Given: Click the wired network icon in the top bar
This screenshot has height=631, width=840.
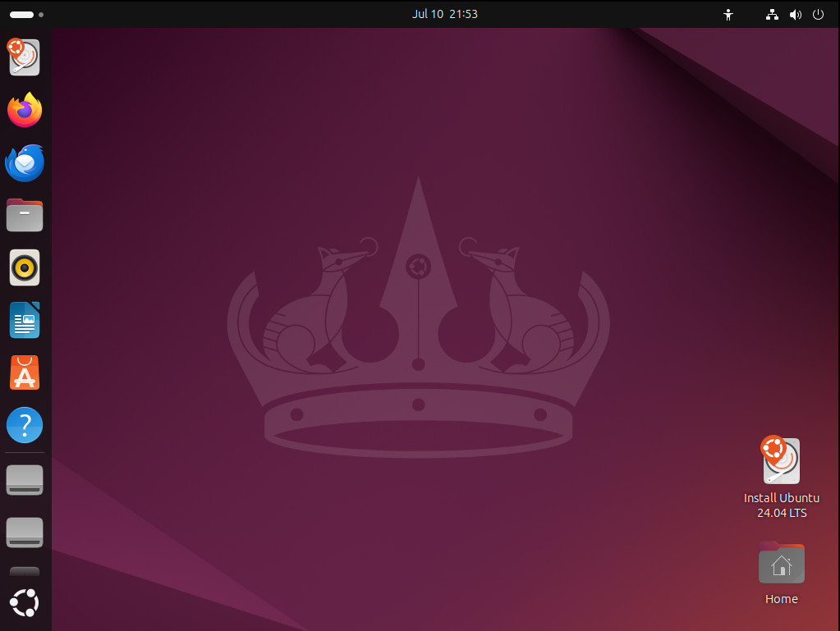Looking at the screenshot, I should (772, 15).
